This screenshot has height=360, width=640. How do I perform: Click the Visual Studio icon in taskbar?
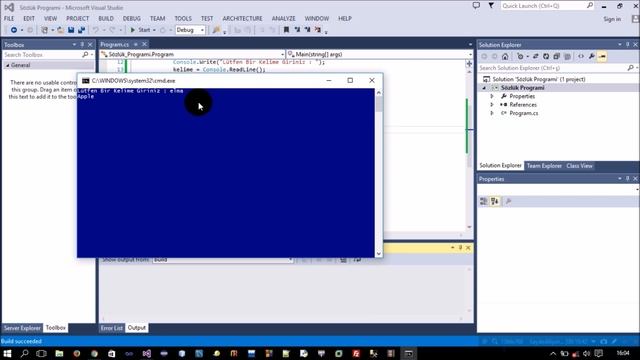coord(147,353)
